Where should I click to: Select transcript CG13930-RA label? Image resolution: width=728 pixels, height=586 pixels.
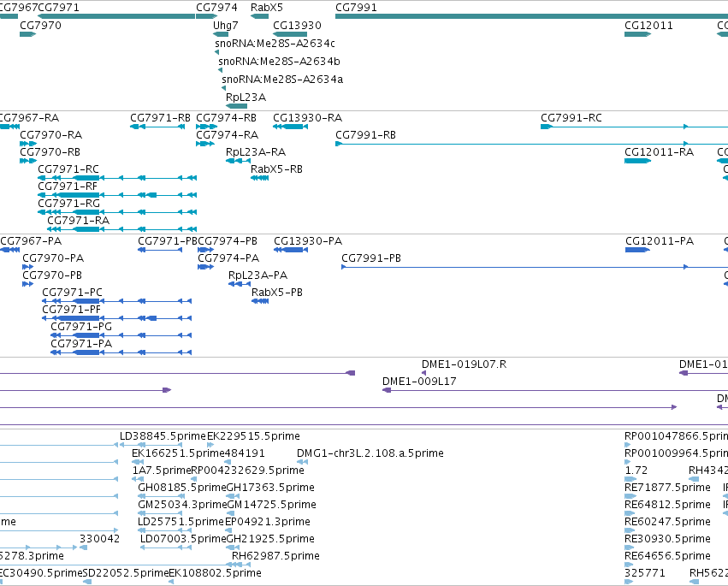point(307,118)
